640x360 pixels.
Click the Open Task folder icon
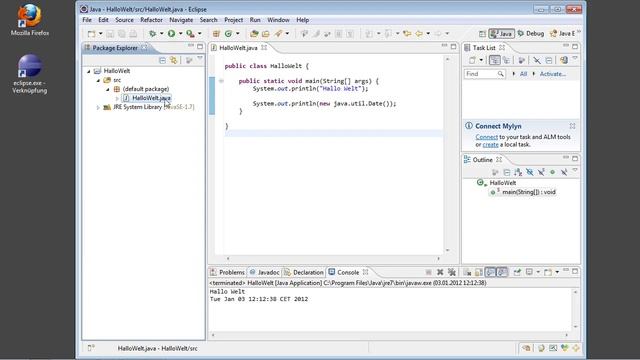266,34
